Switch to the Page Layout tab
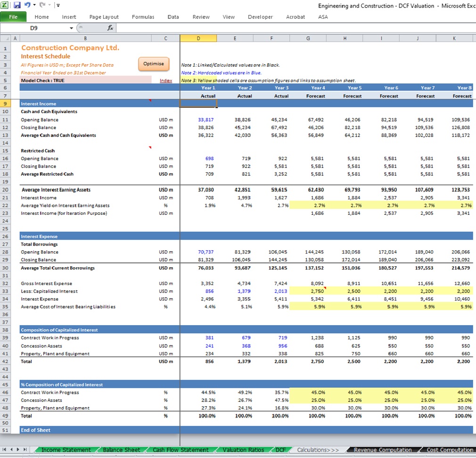This screenshot has width=476, height=458. pos(104,17)
